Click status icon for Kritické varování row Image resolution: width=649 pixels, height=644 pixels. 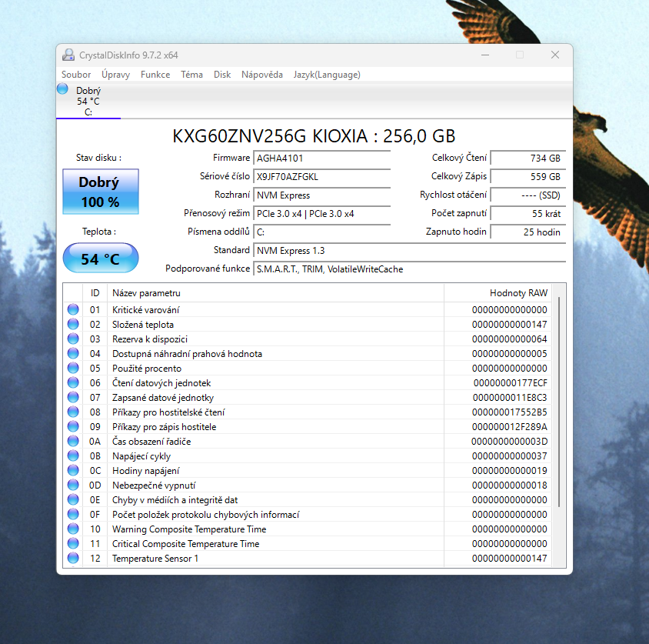click(x=73, y=310)
